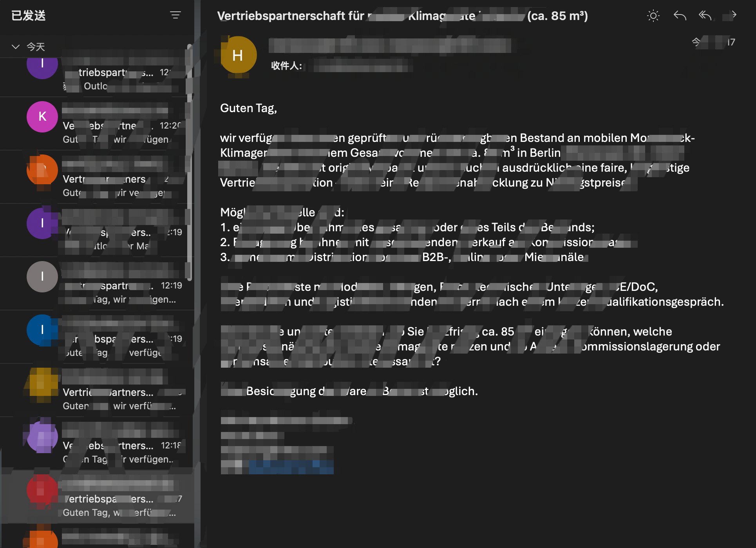The image size is (756, 548).
Task: Click the yellow H sender avatar
Action: coord(238,55)
